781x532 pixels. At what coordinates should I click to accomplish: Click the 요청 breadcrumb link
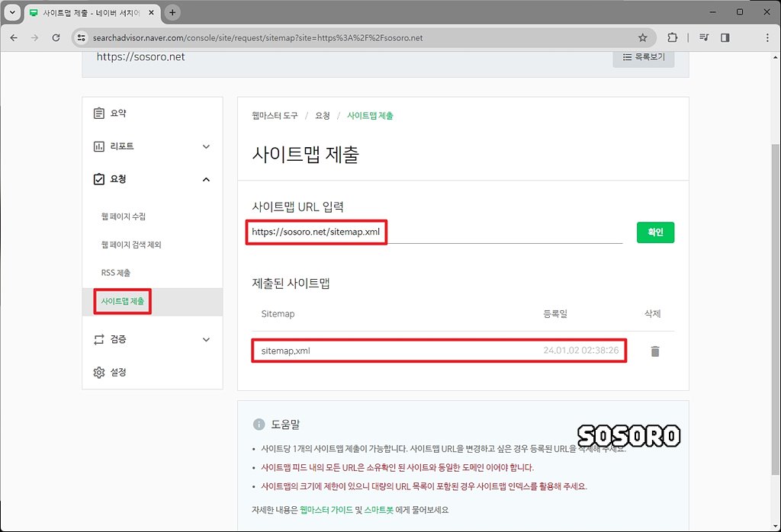(x=323, y=115)
